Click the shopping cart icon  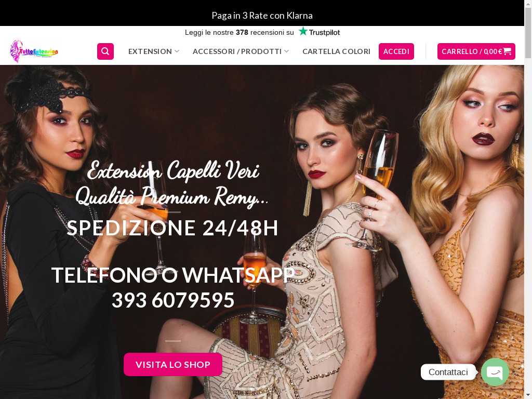[507, 51]
